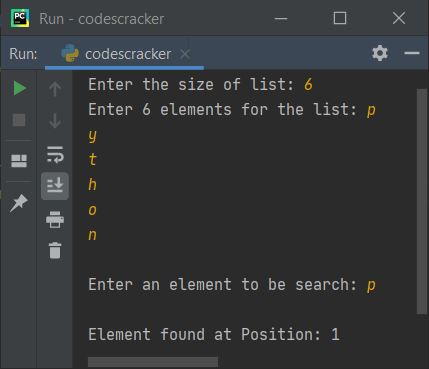This screenshot has height=369, width=429.
Task: Click the Down the Stack Trace arrow
Action: click(x=55, y=120)
